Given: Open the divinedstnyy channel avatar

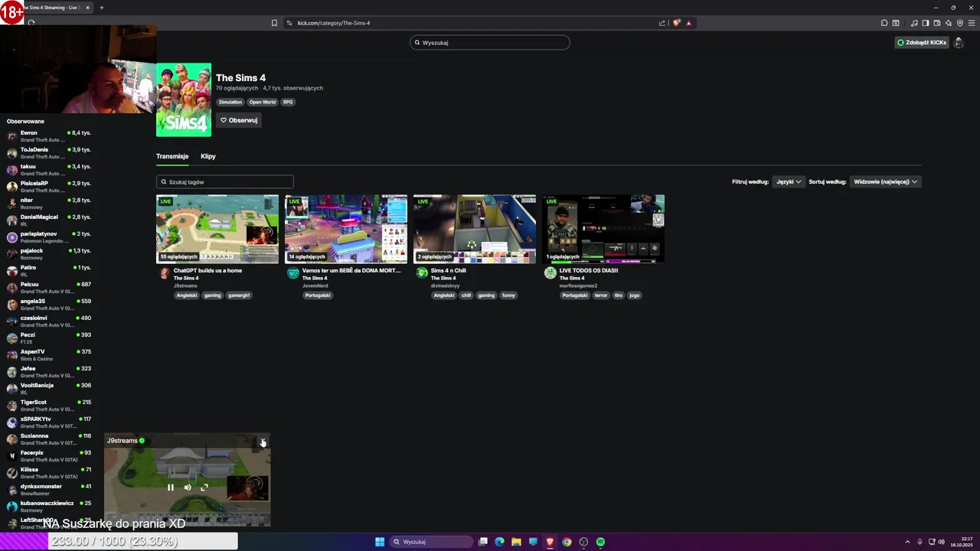Looking at the screenshot, I should (422, 273).
